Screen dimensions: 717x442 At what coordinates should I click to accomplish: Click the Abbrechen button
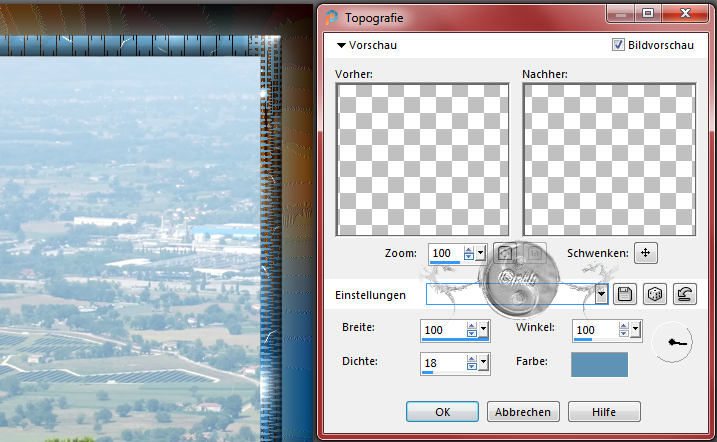[x=523, y=412]
